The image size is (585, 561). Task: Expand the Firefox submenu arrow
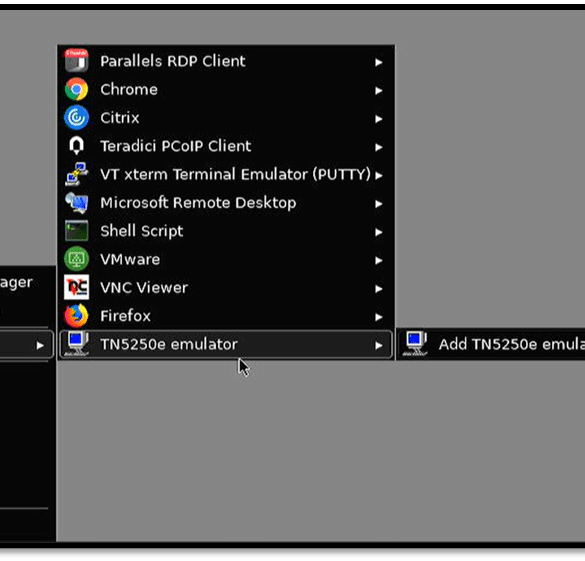pos(379,317)
